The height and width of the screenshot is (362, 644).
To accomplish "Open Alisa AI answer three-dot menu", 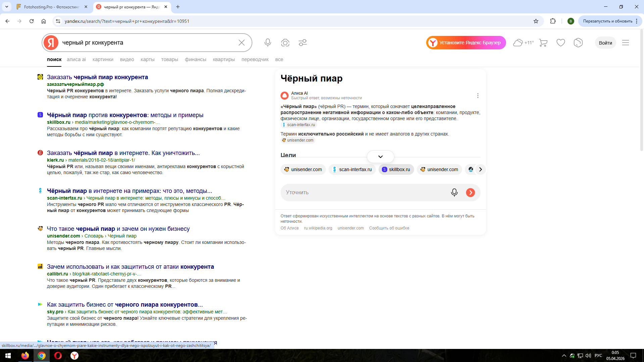I will (478, 96).
